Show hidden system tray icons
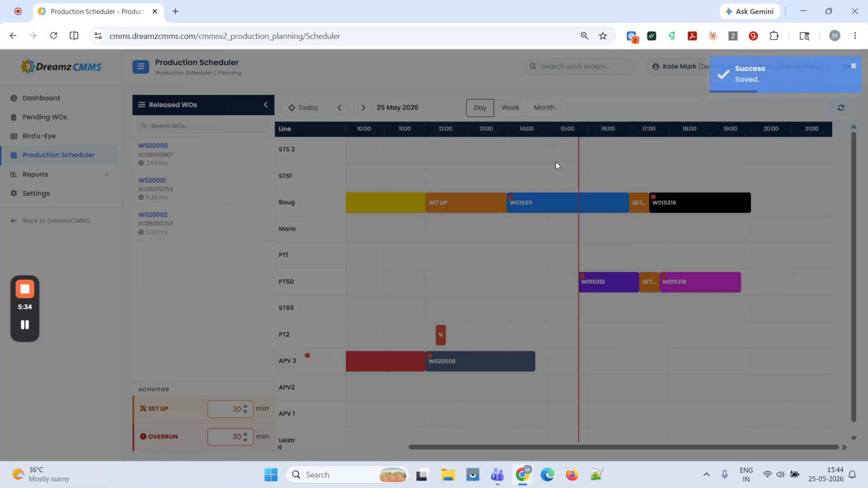Viewport: 868px width, 488px height. [706, 475]
